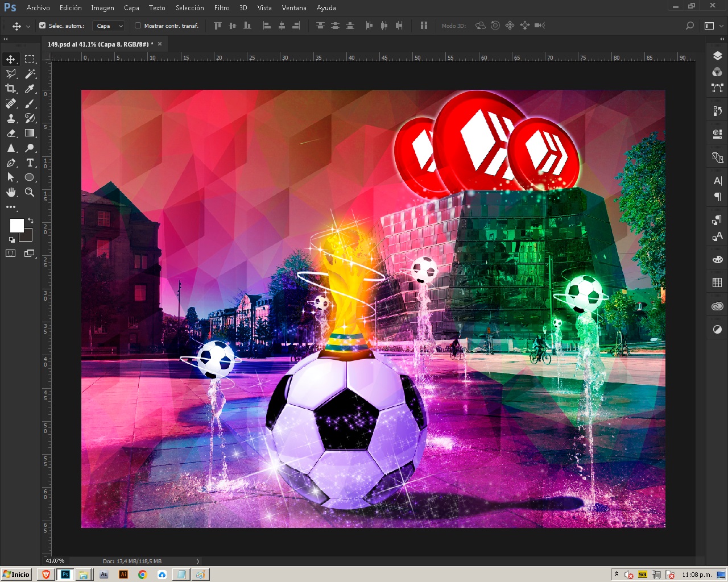Select the Eraser tool
Viewport: 728px width, 582px height.
pos(11,133)
